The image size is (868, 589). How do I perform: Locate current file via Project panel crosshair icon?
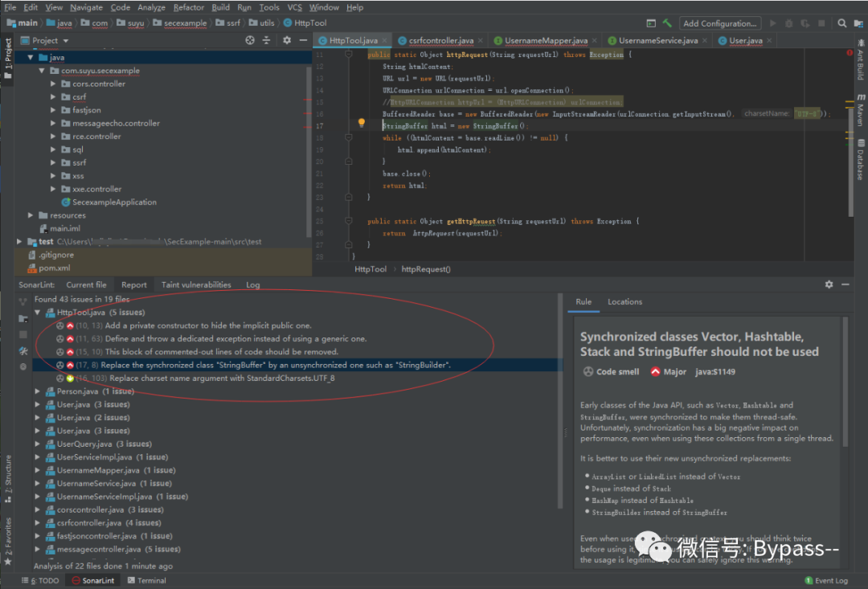tap(250, 40)
